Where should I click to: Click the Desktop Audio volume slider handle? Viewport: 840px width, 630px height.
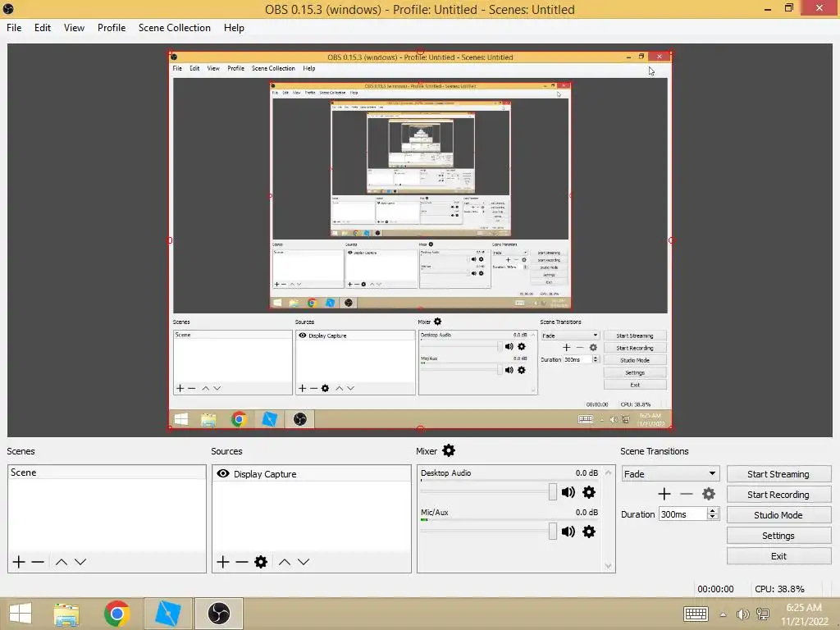tap(552, 492)
